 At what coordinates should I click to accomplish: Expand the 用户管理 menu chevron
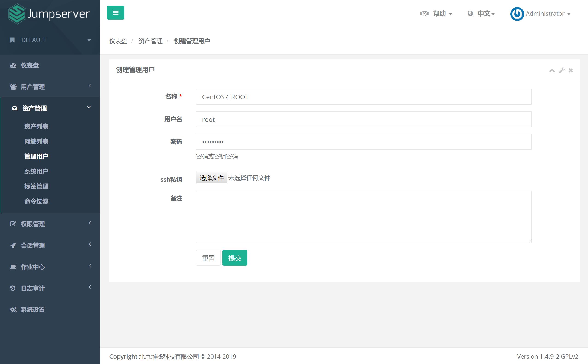pyautogui.click(x=90, y=86)
